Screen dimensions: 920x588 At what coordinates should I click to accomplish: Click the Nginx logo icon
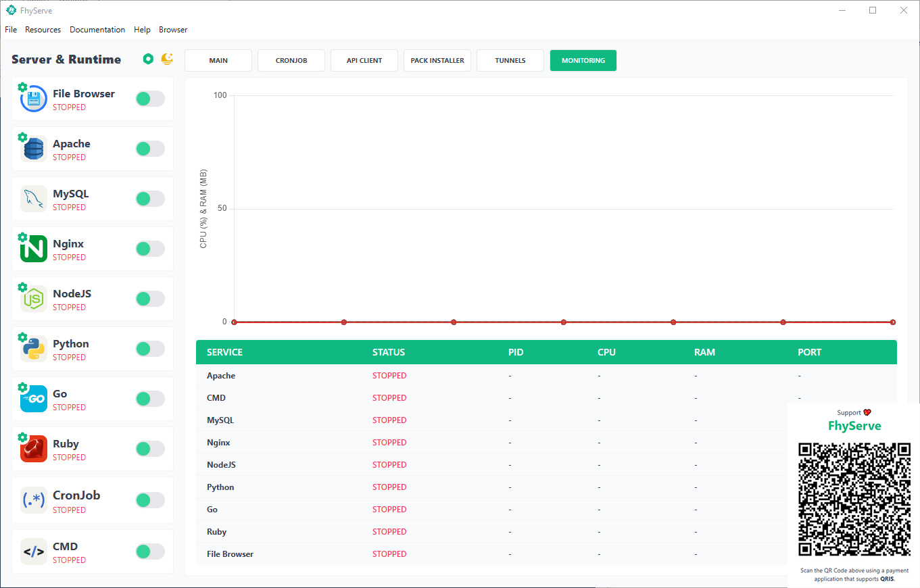pyautogui.click(x=34, y=249)
